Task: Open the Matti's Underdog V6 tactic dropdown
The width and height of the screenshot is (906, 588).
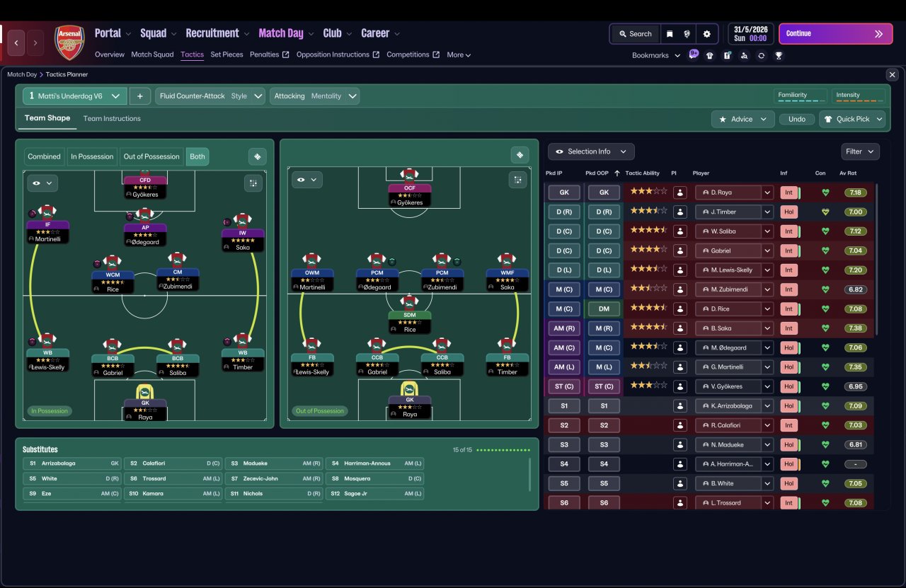Action: click(x=75, y=96)
